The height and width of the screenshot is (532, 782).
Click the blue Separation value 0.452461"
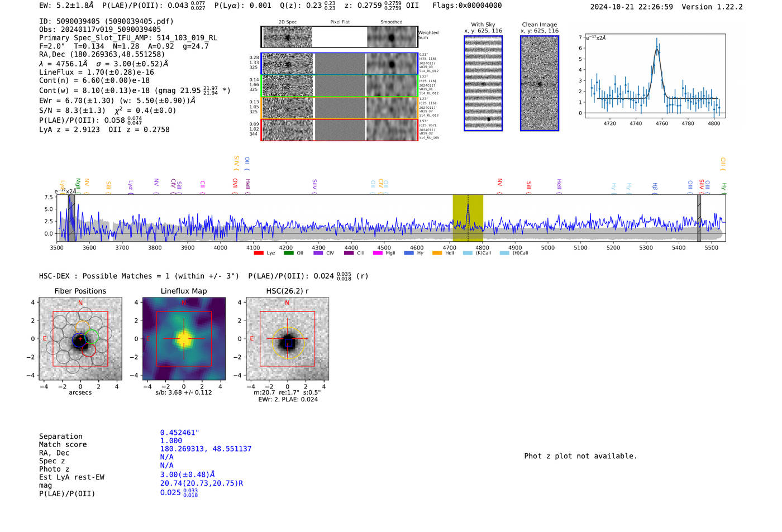[179, 433]
